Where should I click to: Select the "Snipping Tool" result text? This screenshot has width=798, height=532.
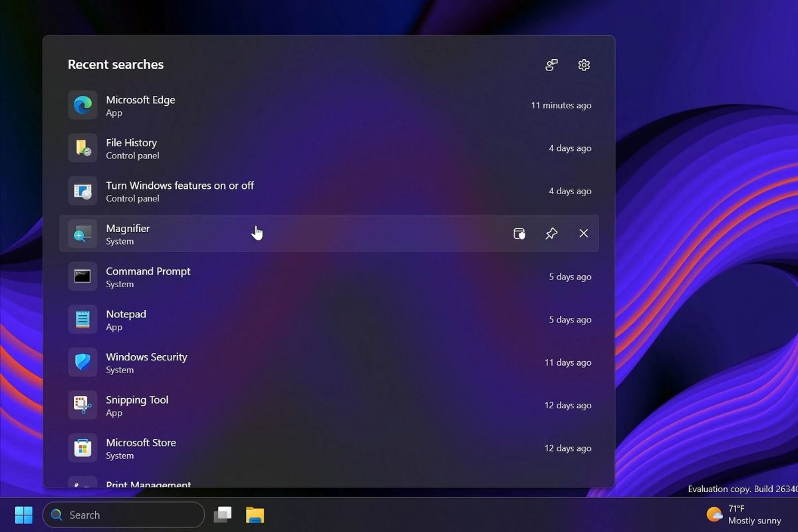tap(138, 400)
